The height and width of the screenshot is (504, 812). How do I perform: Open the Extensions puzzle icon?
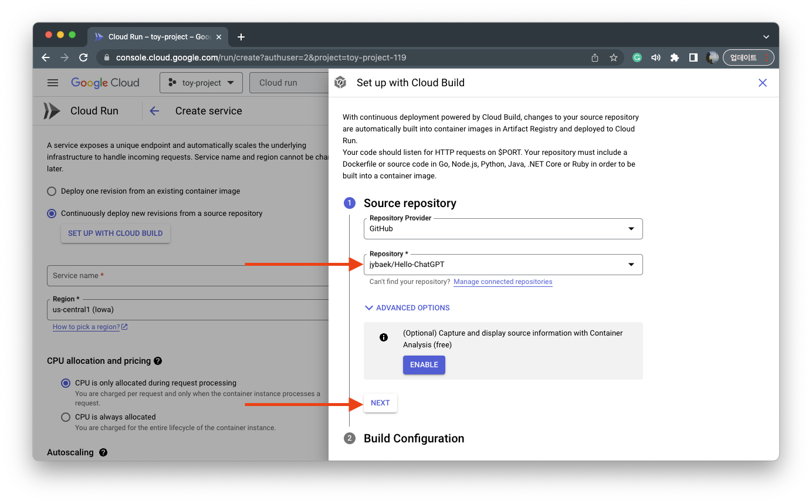[x=675, y=57]
